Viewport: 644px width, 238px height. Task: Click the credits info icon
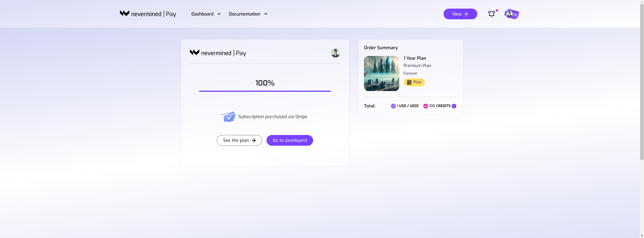454,106
